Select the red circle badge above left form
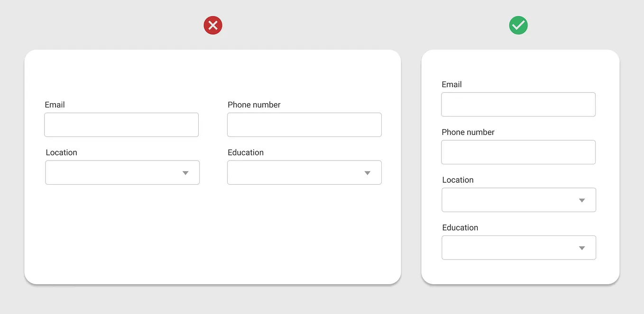 pos(213,25)
